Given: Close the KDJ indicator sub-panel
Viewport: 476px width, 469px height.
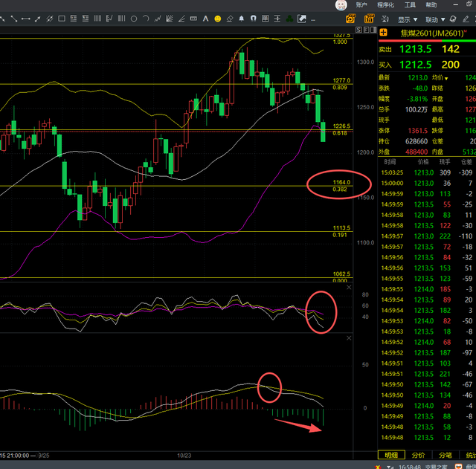Looking at the screenshot, I should [x=349, y=288].
